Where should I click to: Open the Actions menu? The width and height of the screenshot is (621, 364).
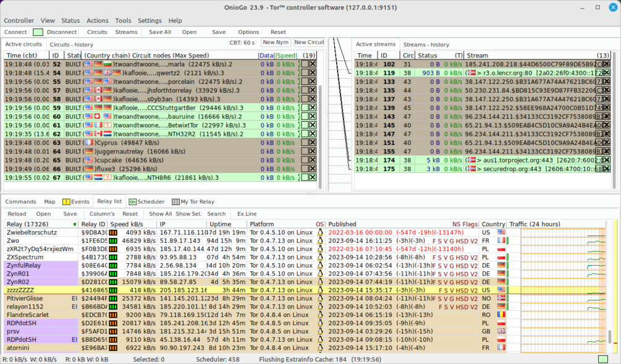pyautogui.click(x=98, y=20)
